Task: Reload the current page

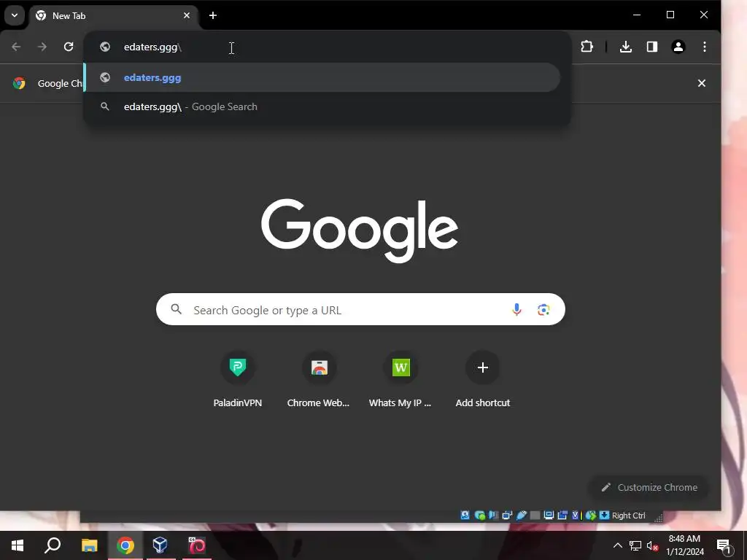Action: click(x=69, y=47)
